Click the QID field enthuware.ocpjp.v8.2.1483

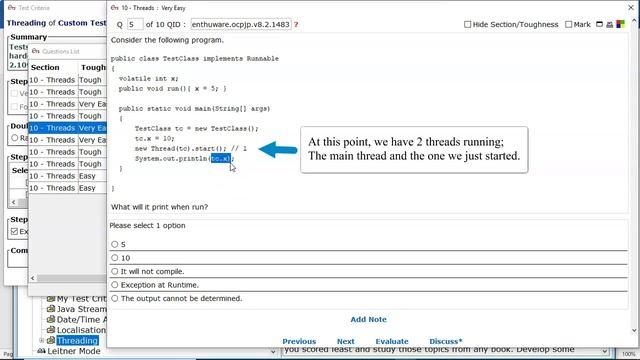pyautogui.click(x=241, y=24)
